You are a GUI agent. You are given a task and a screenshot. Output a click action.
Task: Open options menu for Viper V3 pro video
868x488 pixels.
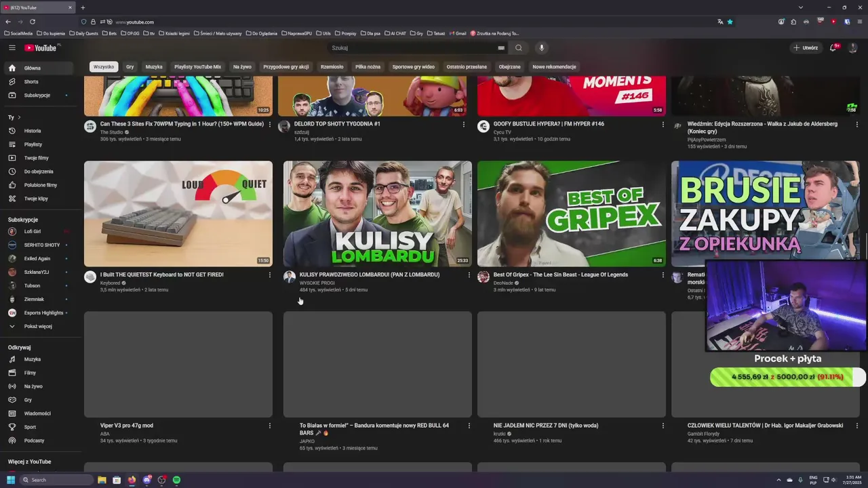point(269,426)
